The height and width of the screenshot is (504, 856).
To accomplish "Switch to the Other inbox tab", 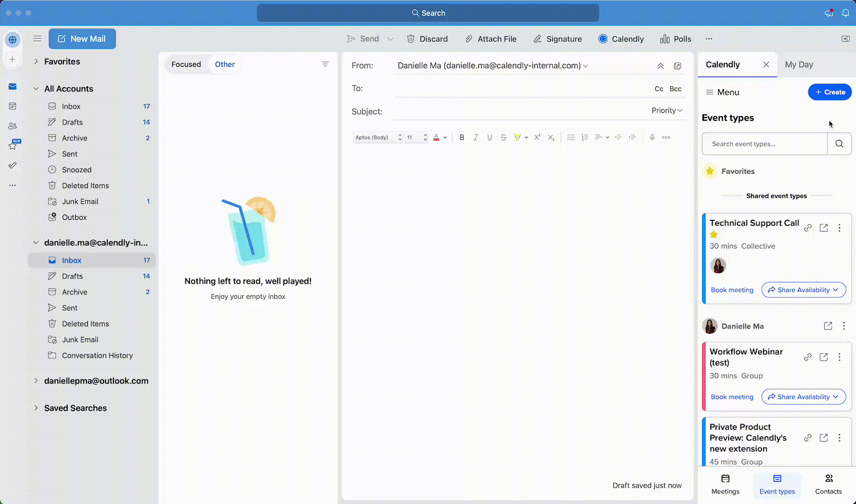I will click(x=225, y=64).
